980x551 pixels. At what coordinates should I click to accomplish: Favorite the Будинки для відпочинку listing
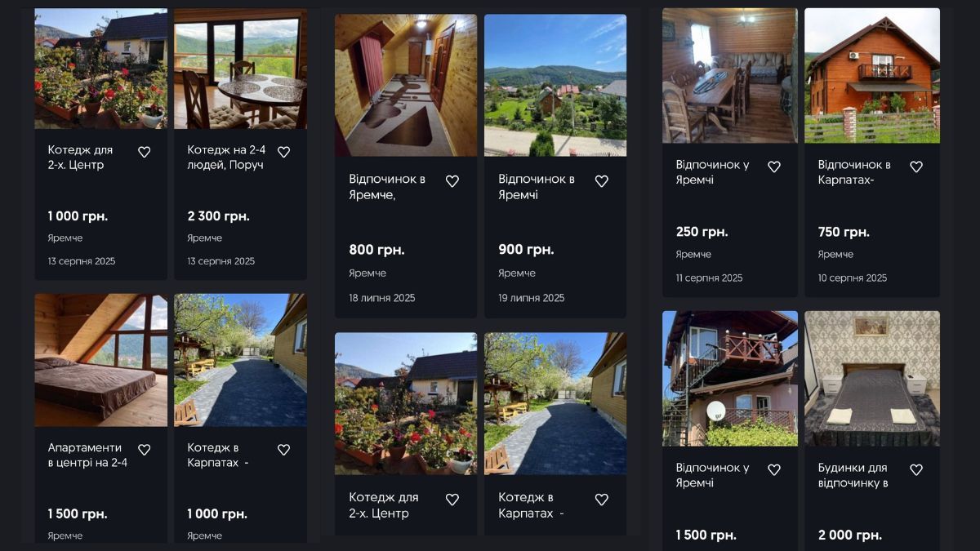click(916, 469)
